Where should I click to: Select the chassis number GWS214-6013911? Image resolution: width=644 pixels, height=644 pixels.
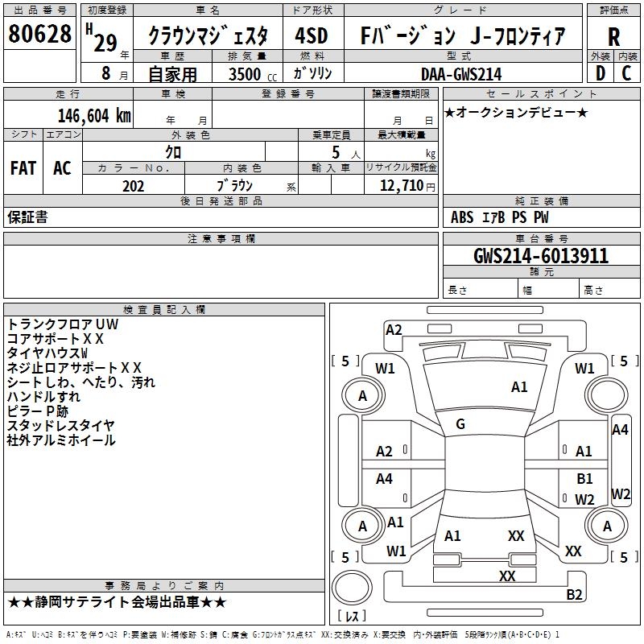tap(541, 256)
